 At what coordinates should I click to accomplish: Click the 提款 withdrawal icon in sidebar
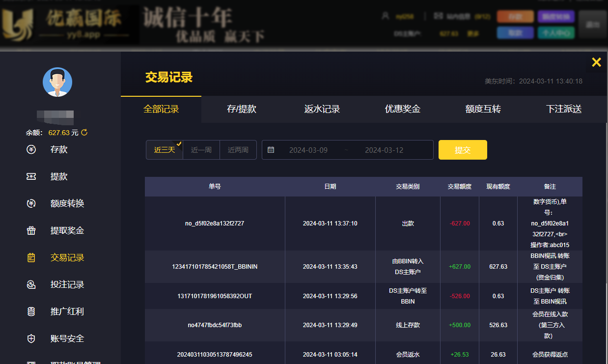tap(31, 176)
